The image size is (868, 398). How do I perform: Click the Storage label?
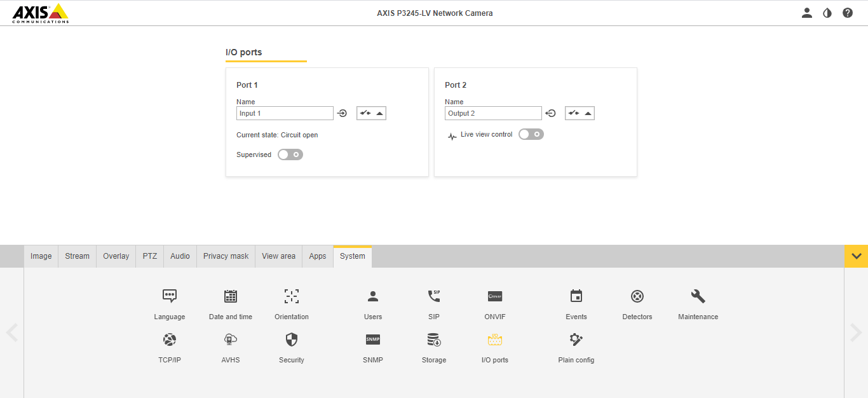pos(434,360)
